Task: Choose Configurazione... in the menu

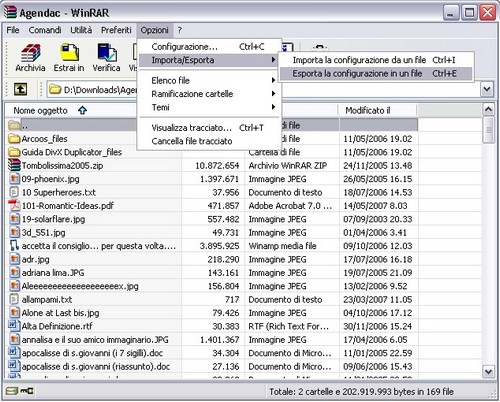Action: [x=209, y=47]
